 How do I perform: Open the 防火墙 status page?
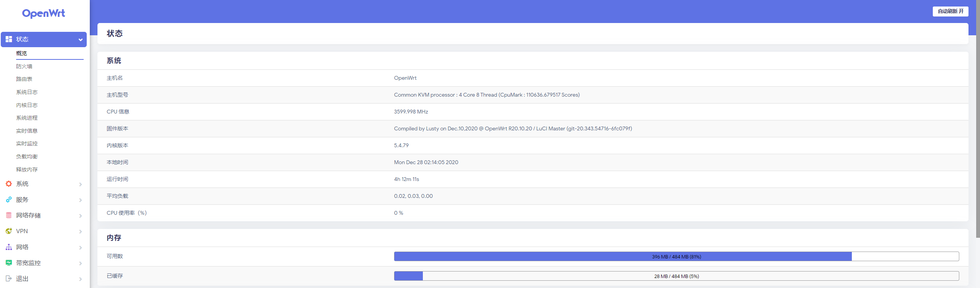(24, 66)
